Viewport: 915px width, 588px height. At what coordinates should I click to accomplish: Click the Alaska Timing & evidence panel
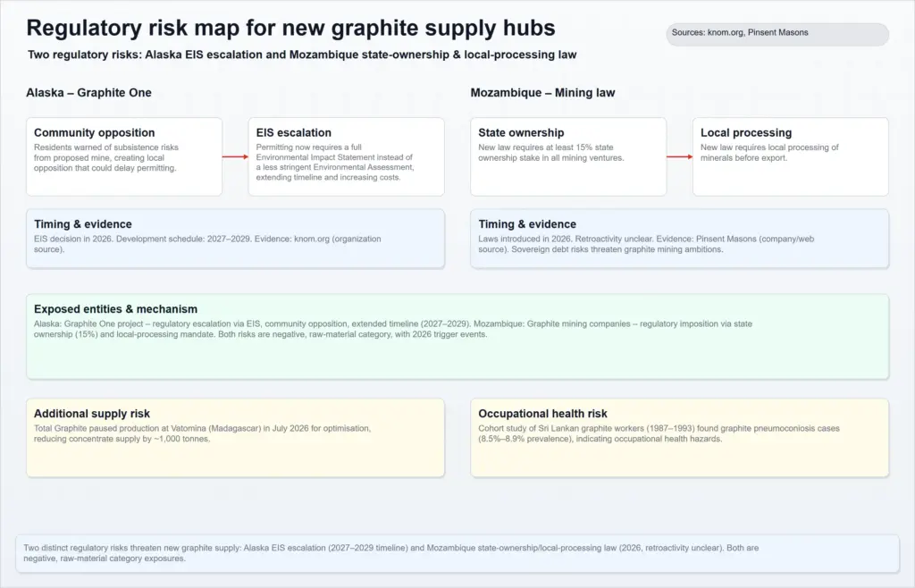pyautogui.click(x=235, y=239)
